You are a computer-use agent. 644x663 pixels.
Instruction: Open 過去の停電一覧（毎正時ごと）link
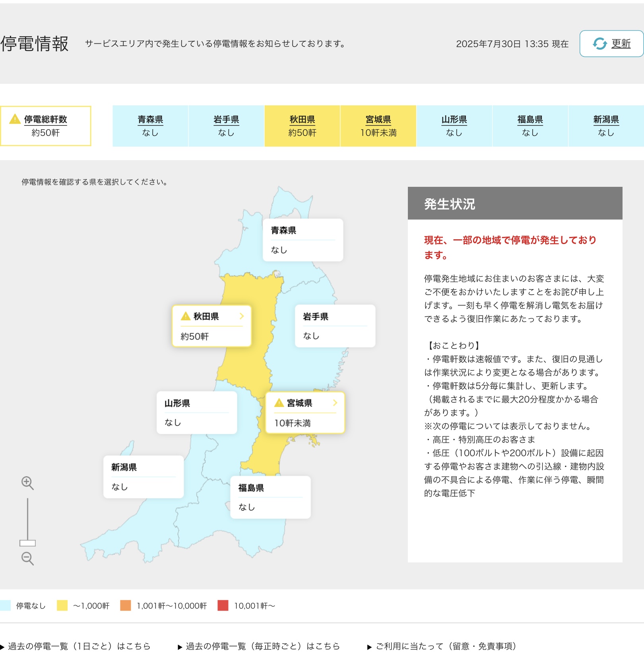point(262,646)
